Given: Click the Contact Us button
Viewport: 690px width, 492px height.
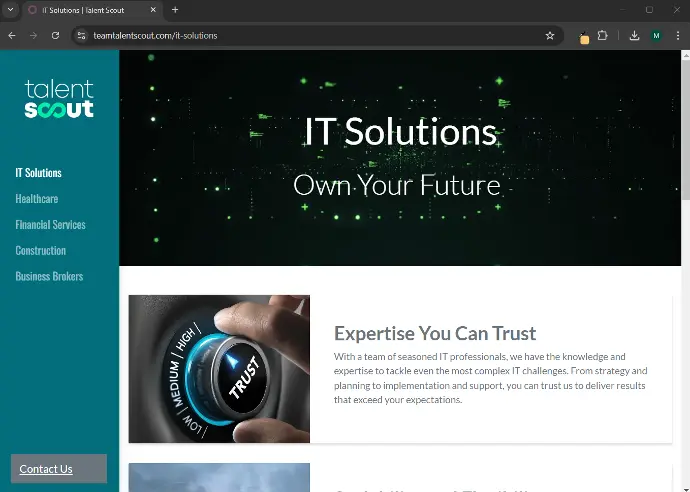Looking at the screenshot, I should coord(59,469).
